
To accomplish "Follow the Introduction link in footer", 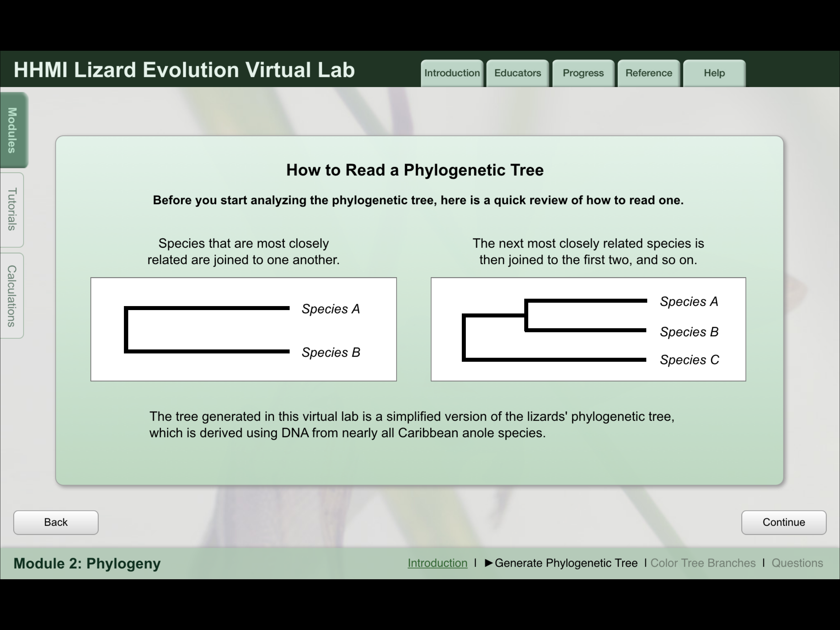I will tap(437, 563).
